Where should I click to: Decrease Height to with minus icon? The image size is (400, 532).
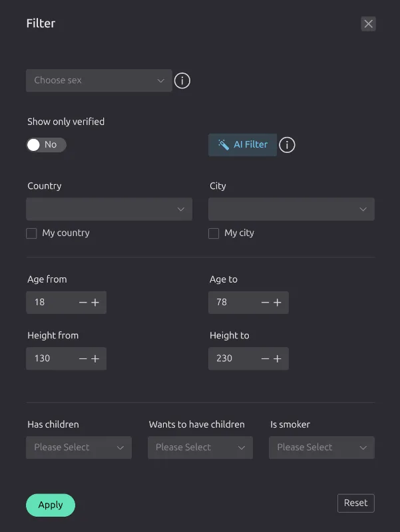tap(265, 358)
